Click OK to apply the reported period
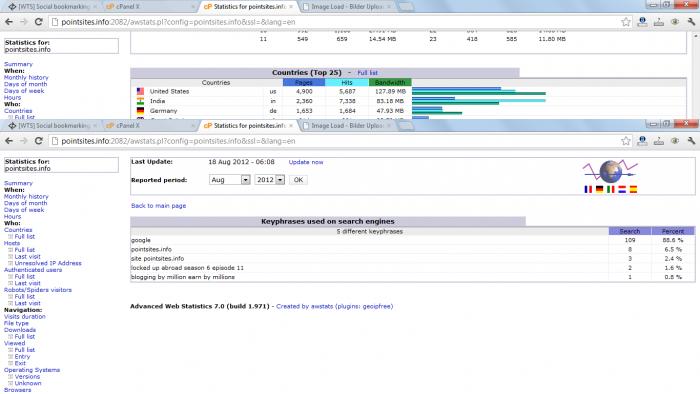700x394 pixels. pyautogui.click(x=298, y=180)
